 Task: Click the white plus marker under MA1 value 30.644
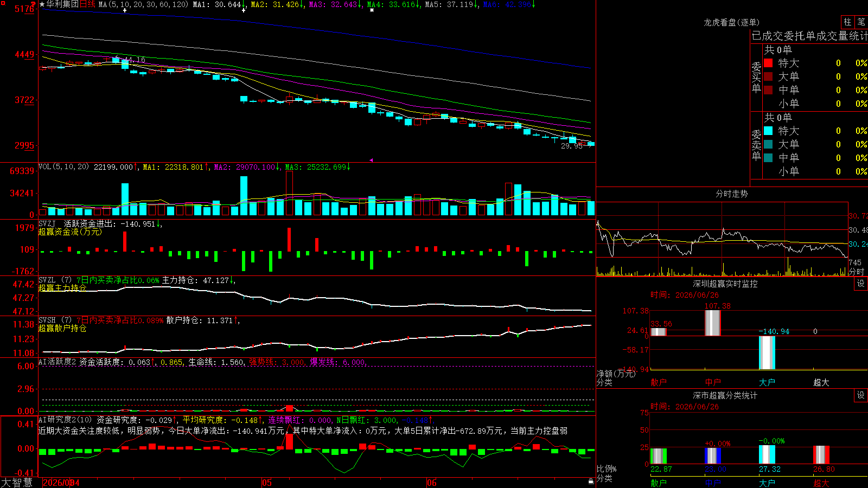coord(244,10)
